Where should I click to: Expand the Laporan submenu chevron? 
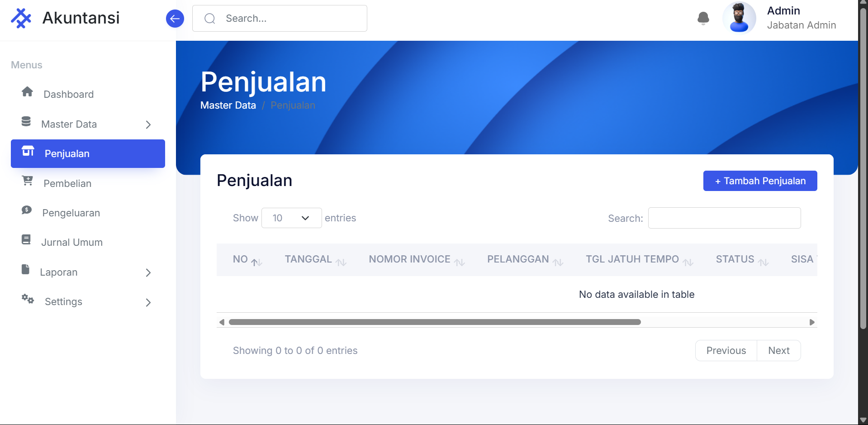(148, 272)
